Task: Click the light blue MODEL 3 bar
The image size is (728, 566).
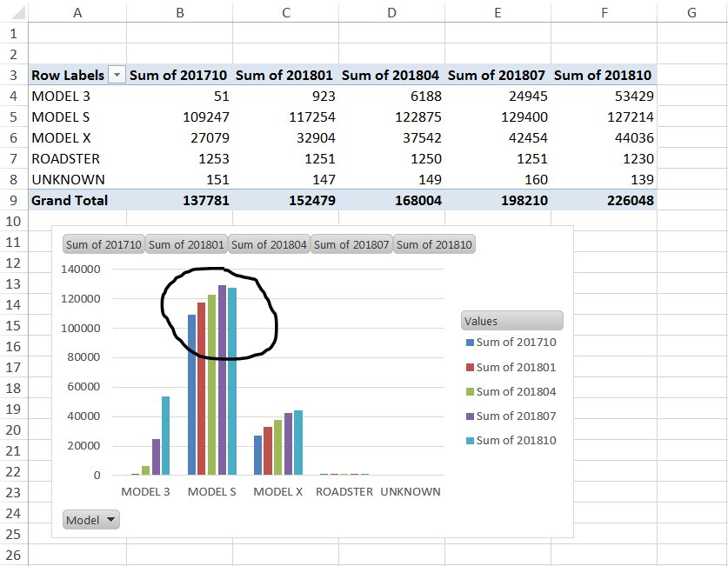Action: point(165,436)
